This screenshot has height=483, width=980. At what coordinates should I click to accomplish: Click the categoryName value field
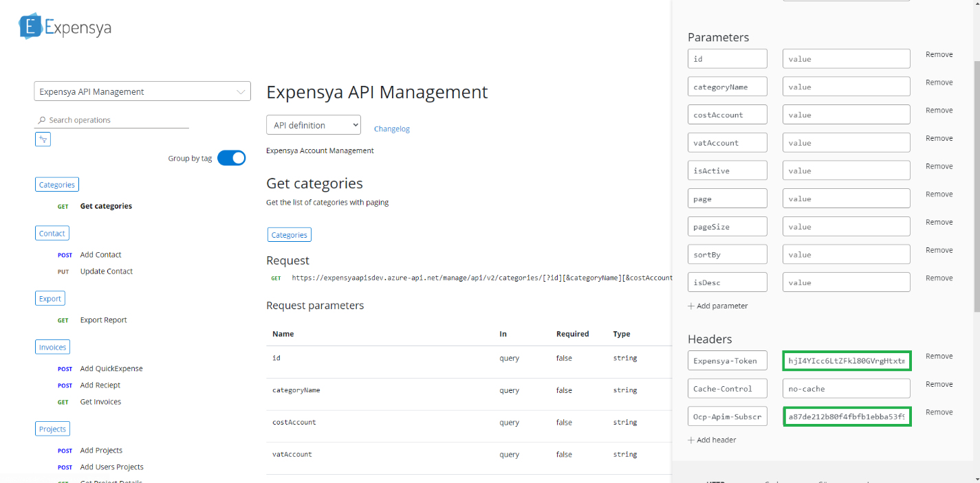tap(847, 87)
